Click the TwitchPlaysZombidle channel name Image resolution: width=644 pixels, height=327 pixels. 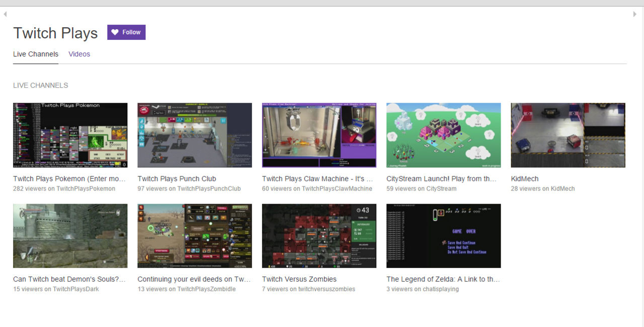click(206, 289)
